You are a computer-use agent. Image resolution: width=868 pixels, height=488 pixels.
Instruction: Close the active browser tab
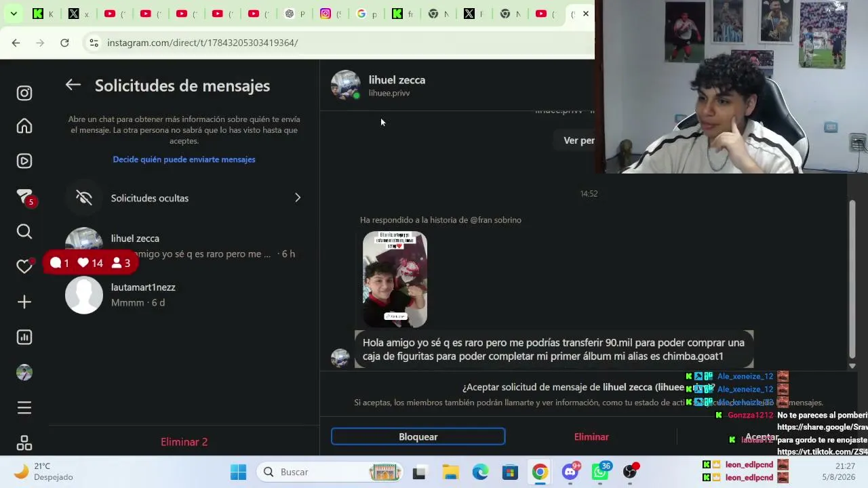click(586, 14)
